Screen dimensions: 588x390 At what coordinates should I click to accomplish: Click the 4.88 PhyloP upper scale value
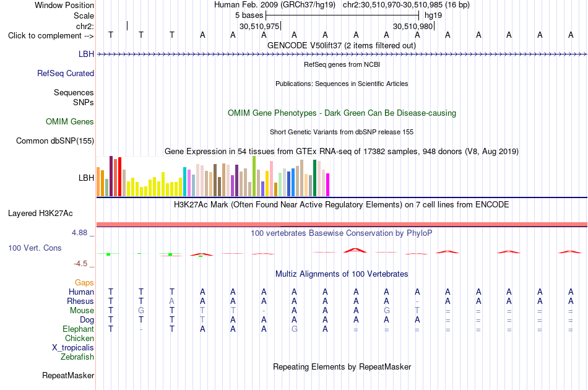[x=79, y=233]
